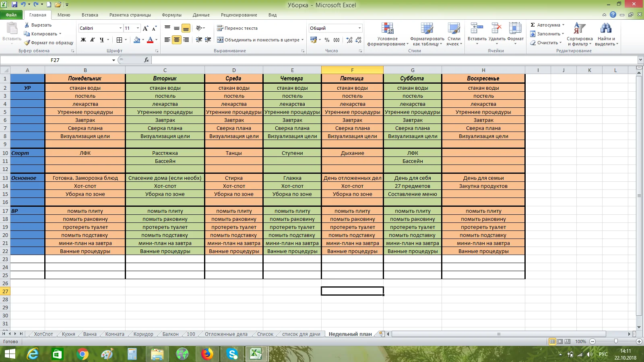Select the column H header
Screen dimensions: 644x362
[x=483, y=70]
